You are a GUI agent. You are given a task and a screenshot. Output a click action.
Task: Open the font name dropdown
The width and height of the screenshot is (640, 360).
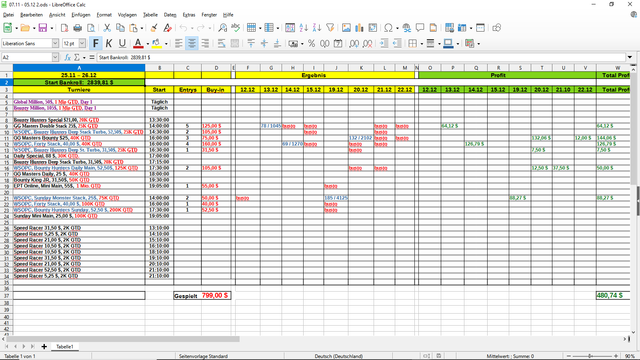[55, 43]
